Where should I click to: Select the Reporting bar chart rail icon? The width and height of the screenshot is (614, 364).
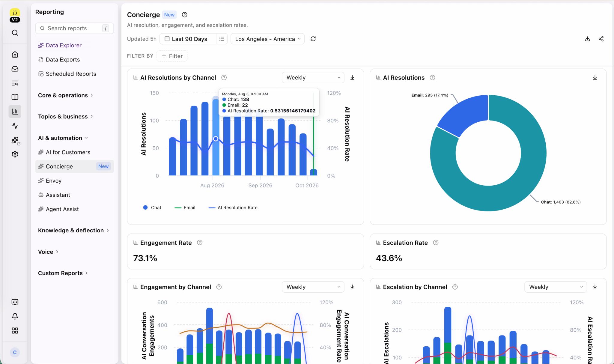[15, 112]
